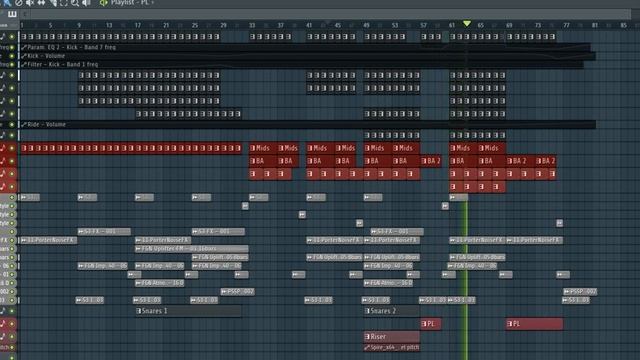Mute the Filter - Kick Band 1 freq track
This screenshot has width=640, height=360.
tap(12, 64)
